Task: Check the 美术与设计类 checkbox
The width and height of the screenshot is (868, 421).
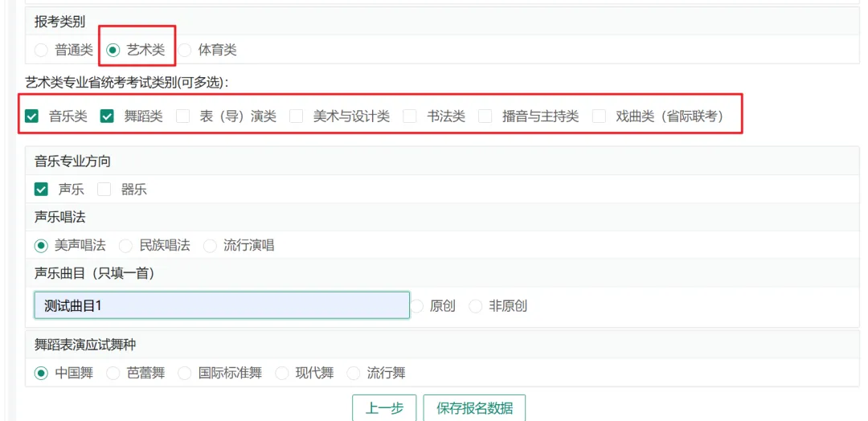Action: point(297,116)
